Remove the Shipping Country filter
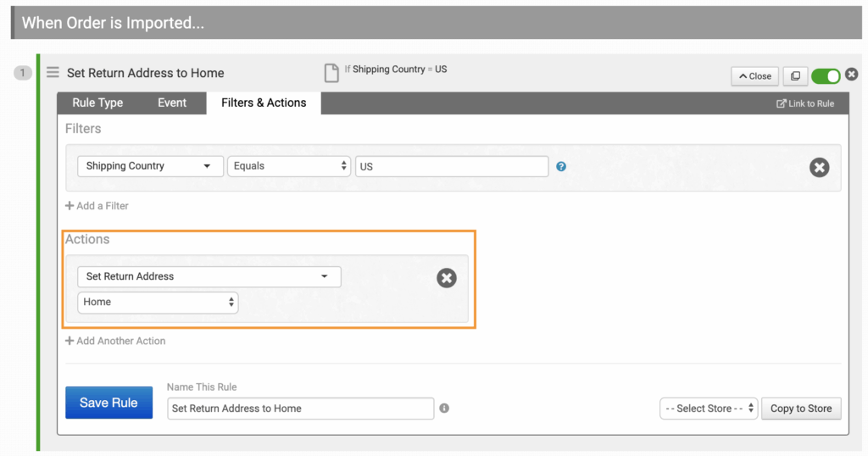Viewport: 868px width, 456px height. click(819, 167)
